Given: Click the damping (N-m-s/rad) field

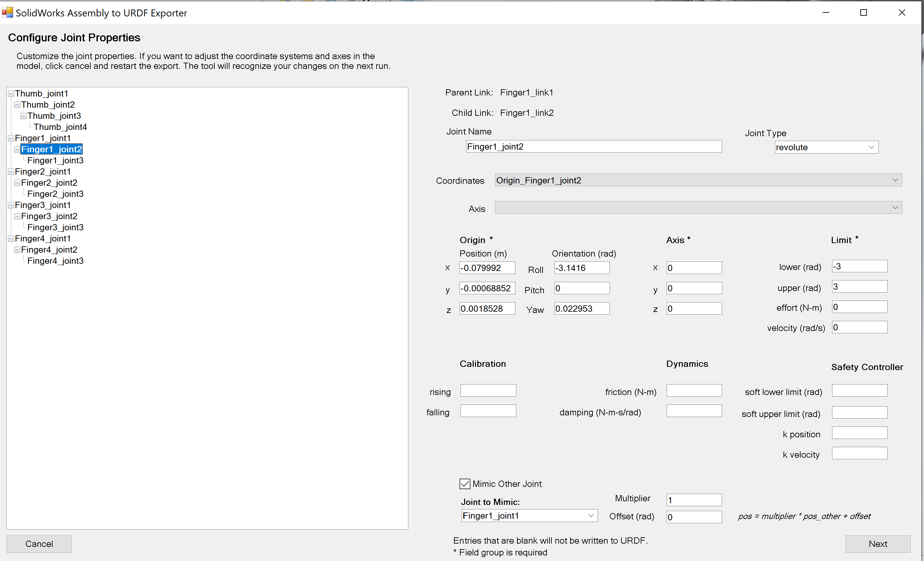Looking at the screenshot, I should click(694, 411).
